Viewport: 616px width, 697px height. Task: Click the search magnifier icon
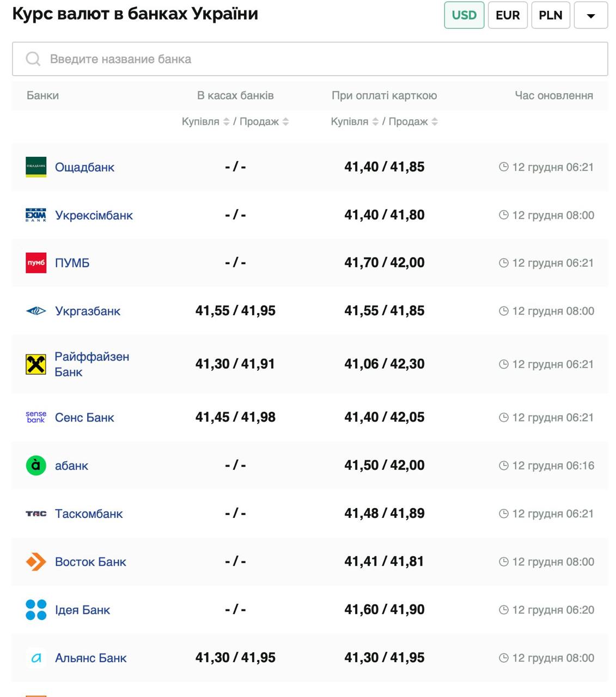click(33, 59)
